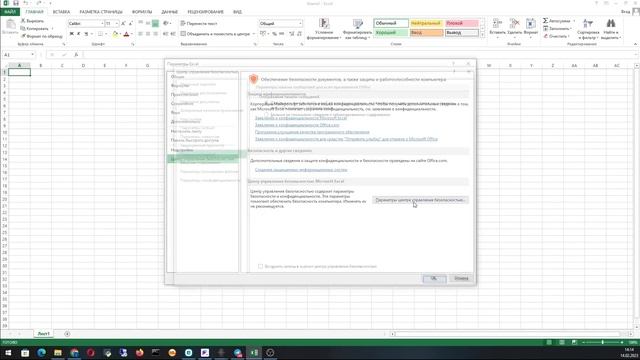Click the text orientation icon
This screenshot has width=640, height=360.
[x=166, y=24]
